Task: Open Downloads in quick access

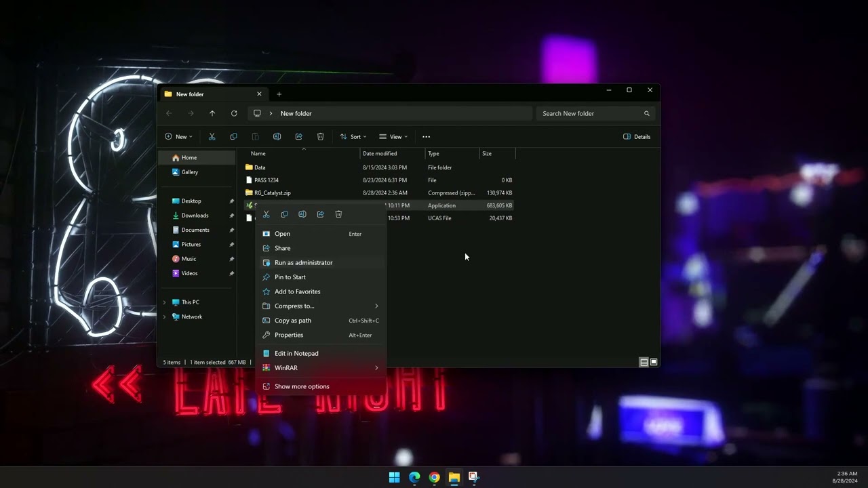Action: pos(197,216)
